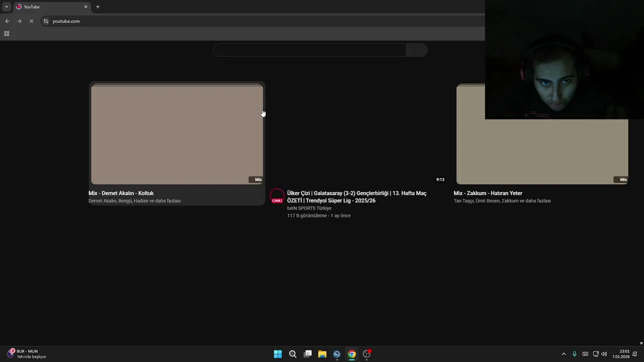Open the notification center icon
This screenshot has width=644, height=362.
635,354
